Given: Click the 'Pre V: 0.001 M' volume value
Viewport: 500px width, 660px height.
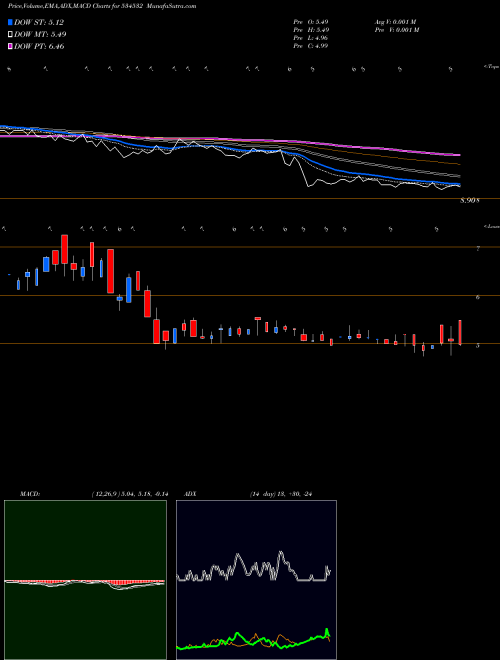Looking at the screenshot, I should tap(396, 30).
